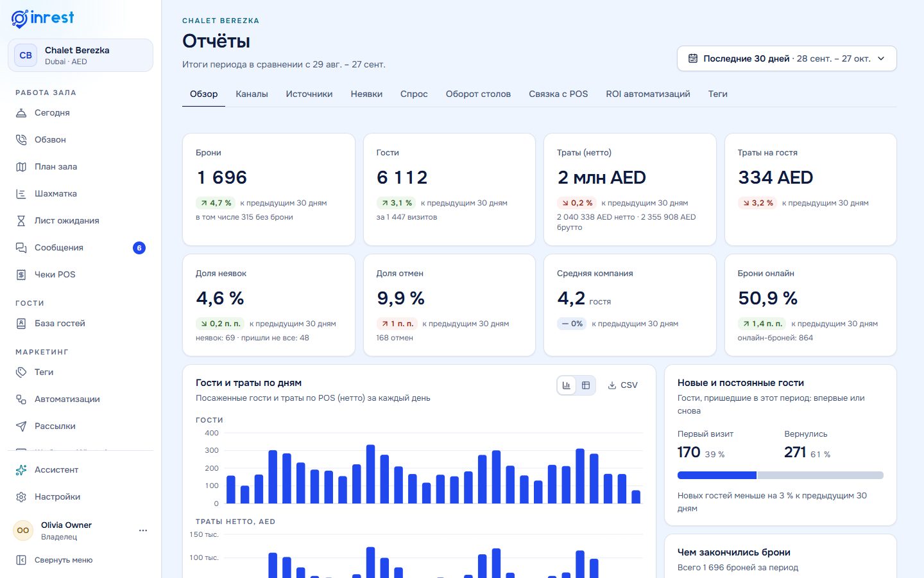Click the База гостей contact icon
This screenshot has height=578, width=924.
pos(21,324)
